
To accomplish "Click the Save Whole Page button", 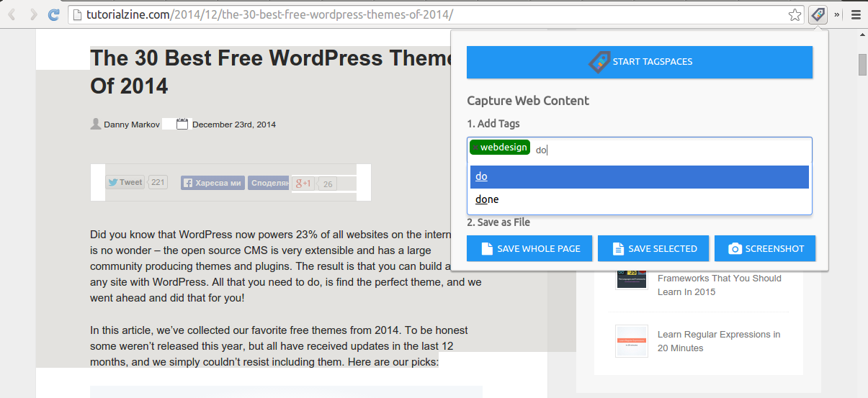I will click(529, 248).
